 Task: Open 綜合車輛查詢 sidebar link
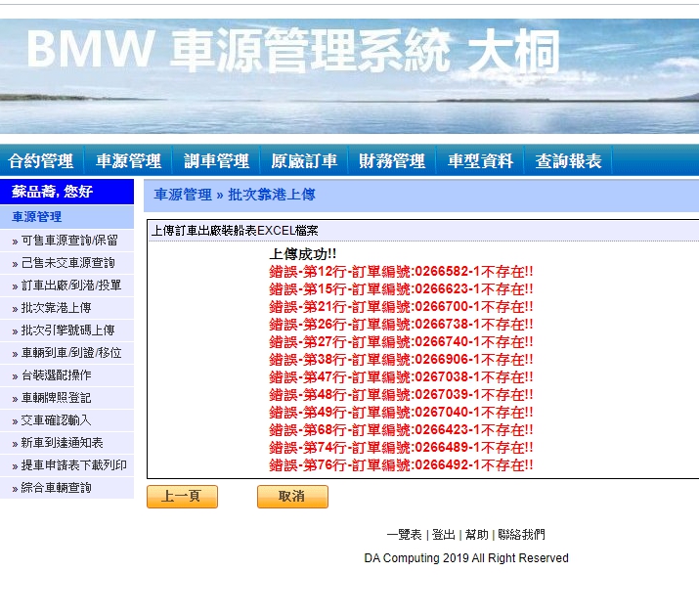pyautogui.click(x=56, y=488)
